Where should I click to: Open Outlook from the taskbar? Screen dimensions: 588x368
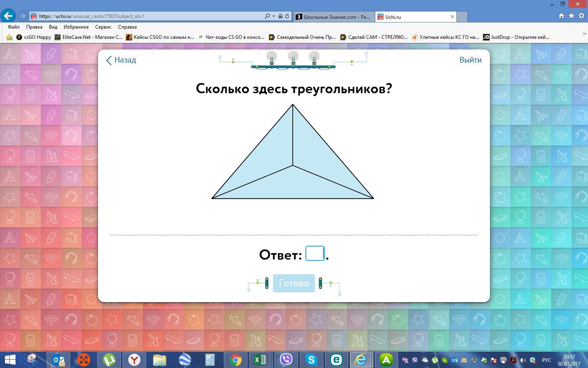click(x=59, y=360)
